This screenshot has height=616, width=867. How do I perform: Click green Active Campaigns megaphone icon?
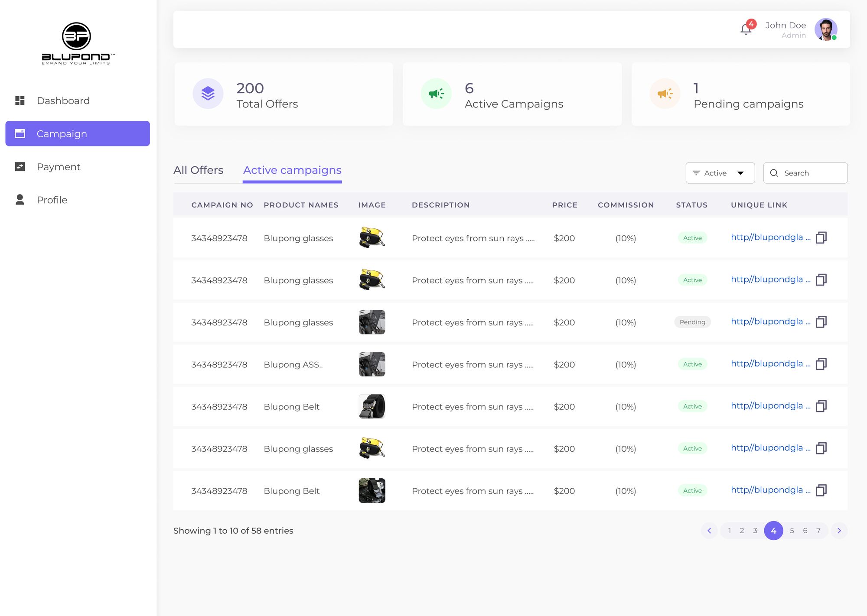[436, 94]
